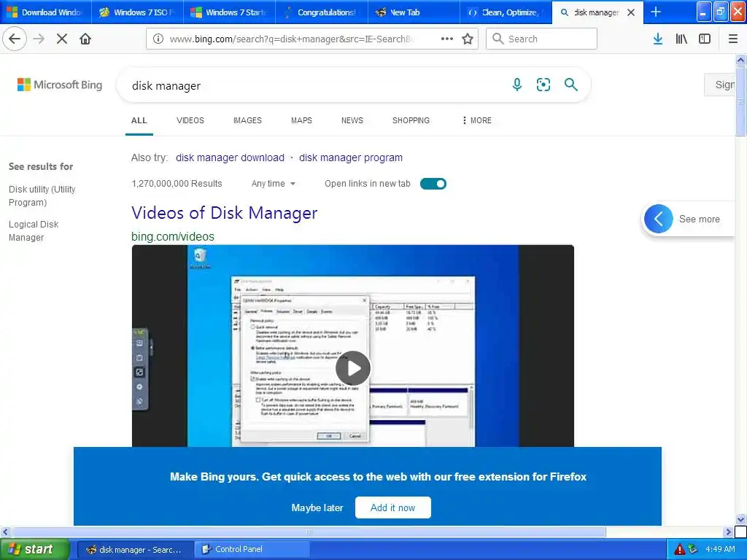747x560 pixels.
Task: Switch to Windows 7 ISO browser tab
Action: (x=137, y=12)
